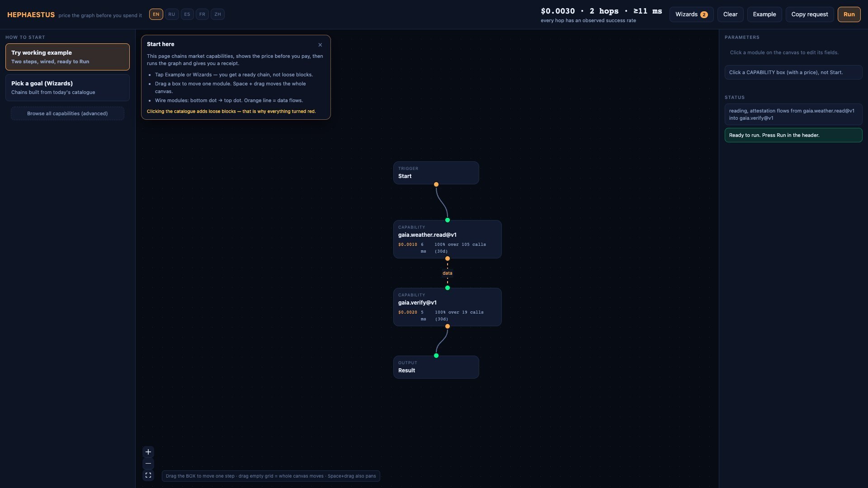The width and height of the screenshot is (868, 488).
Task: Click '100% over 105 calls' stat
Action: point(460,248)
